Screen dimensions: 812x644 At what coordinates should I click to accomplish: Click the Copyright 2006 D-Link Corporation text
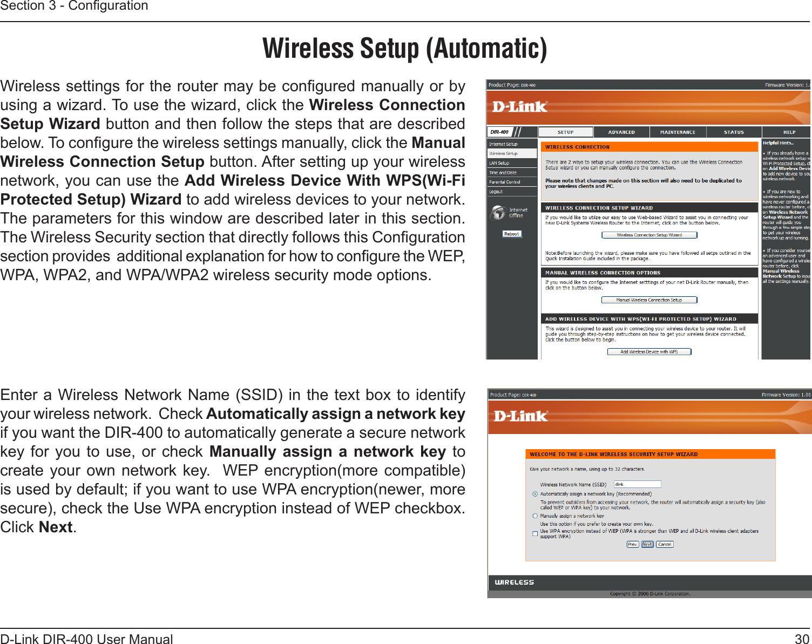pos(650,594)
